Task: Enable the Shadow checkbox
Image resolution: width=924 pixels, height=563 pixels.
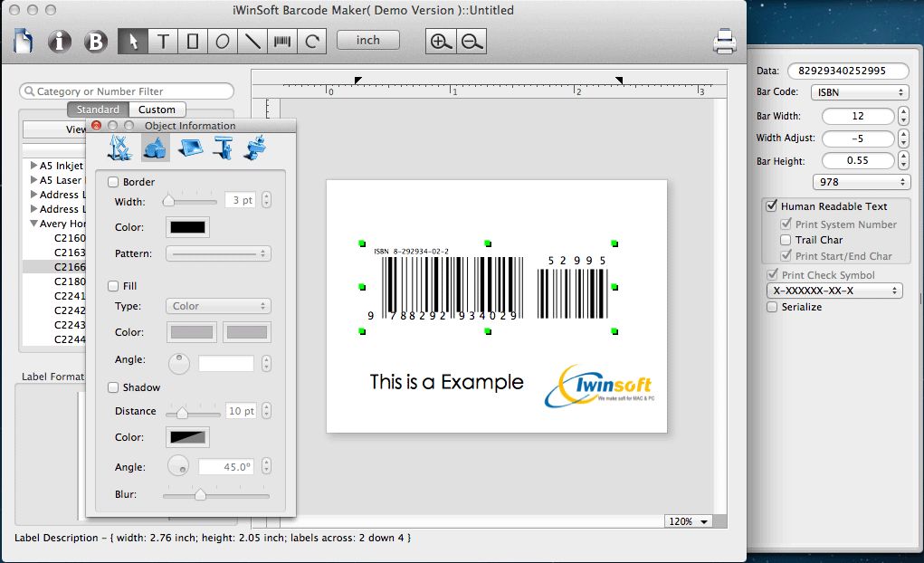Action: tap(113, 387)
